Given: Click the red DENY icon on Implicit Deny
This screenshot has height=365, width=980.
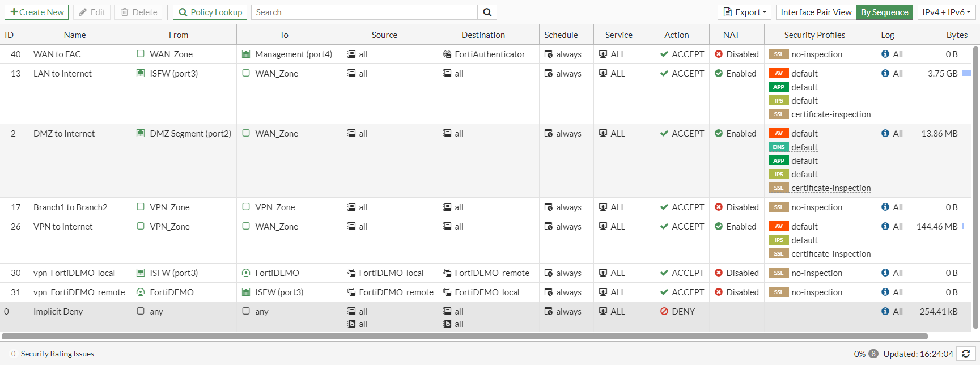Looking at the screenshot, I should click(664, 312).
